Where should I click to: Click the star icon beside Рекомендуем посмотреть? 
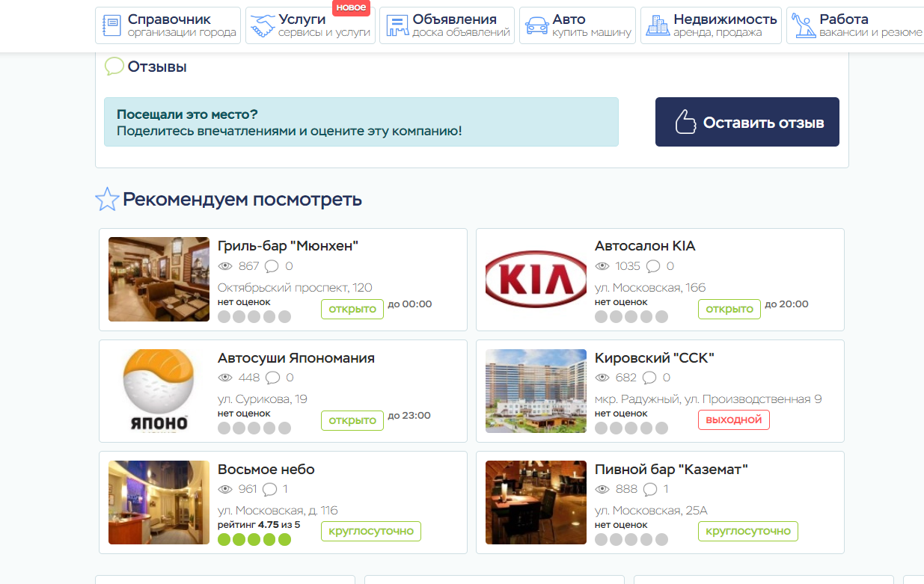click(107, 200)
